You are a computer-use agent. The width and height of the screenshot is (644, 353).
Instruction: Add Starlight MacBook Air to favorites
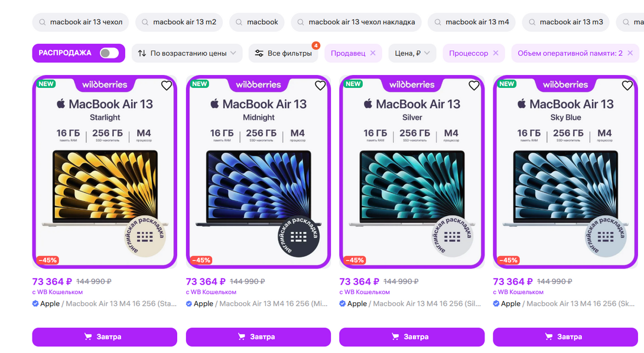pos(167,86)
